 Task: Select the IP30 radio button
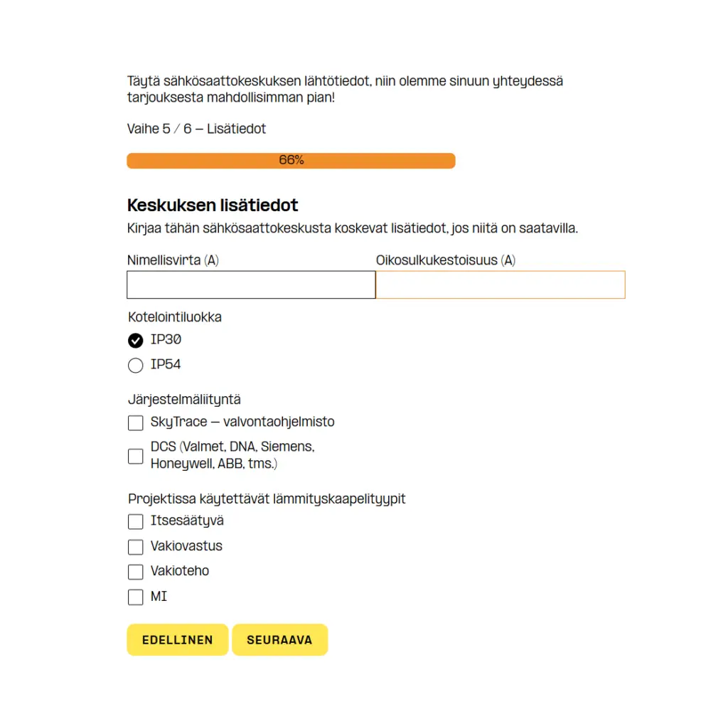click(x=136, y=341)
